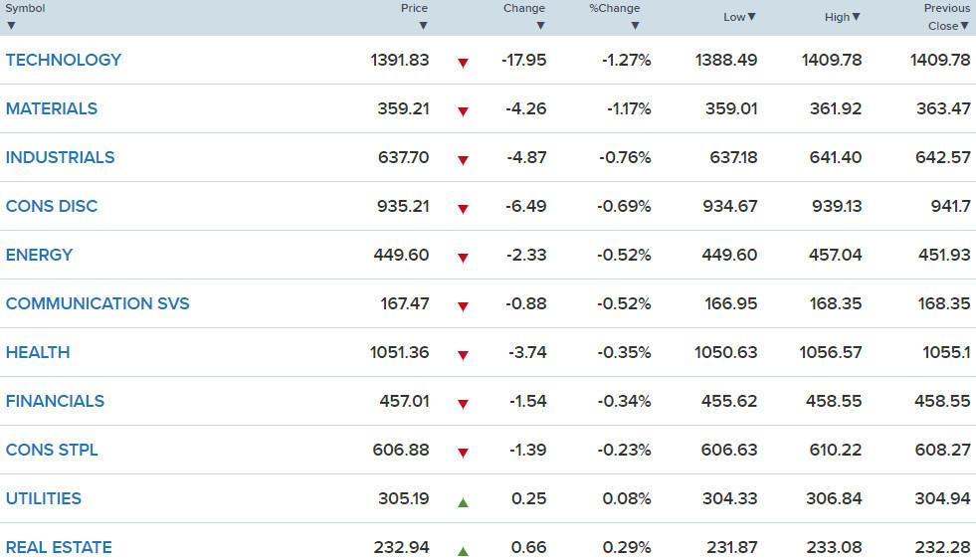The width and height of the screenshot is (976, 560).
Task: Open the CONS STPL sector link
Action: tap(52, 450)
